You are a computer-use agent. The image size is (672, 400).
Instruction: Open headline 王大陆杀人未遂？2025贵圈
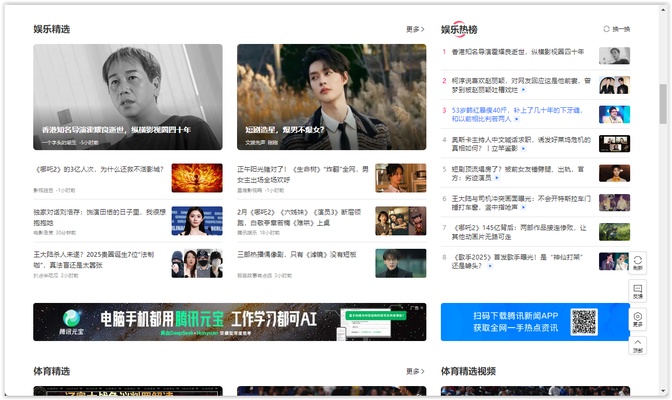(x=93, y=260)
